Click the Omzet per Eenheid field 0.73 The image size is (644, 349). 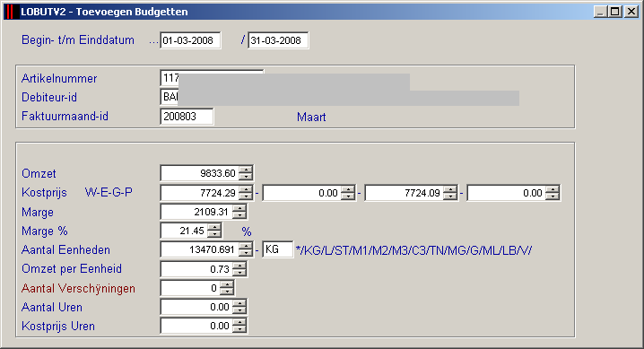pos(196,269)
